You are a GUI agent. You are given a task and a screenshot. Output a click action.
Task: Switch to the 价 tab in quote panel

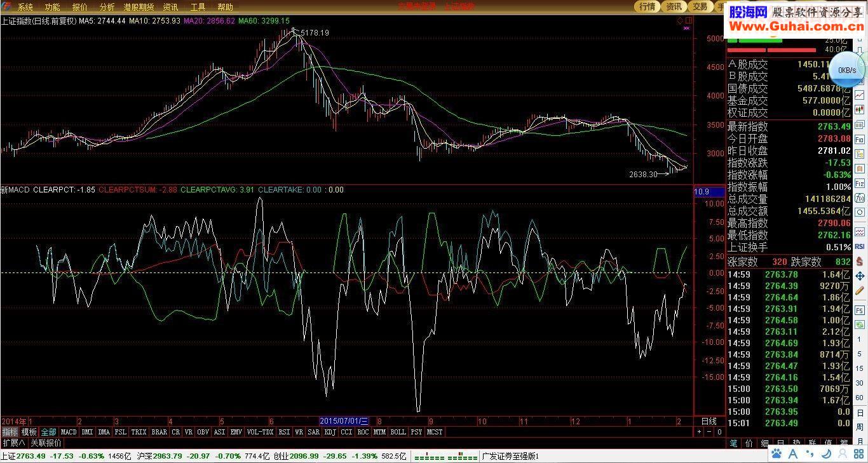click(750, 443)
